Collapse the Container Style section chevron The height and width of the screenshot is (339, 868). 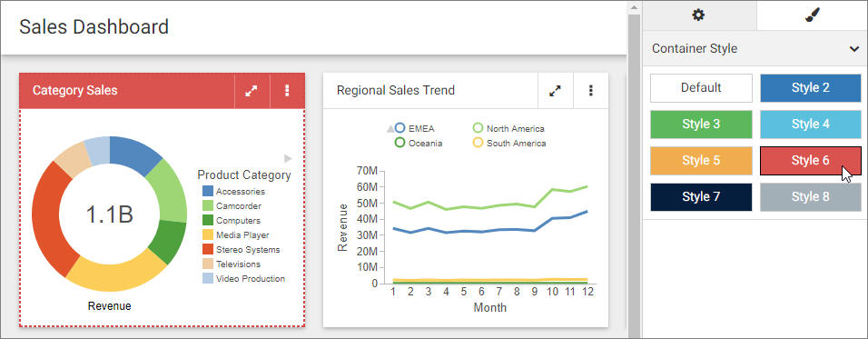(x=853, y=49)
